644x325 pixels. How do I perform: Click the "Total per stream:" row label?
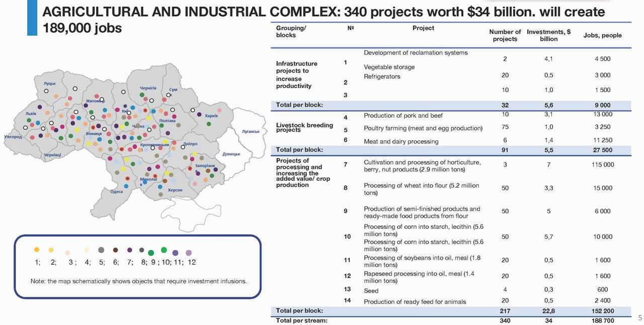click(x=301, y=320)
